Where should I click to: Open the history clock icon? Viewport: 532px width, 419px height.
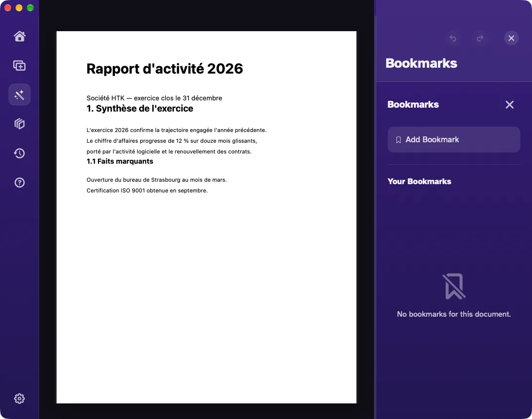click(x=20, y=153)
